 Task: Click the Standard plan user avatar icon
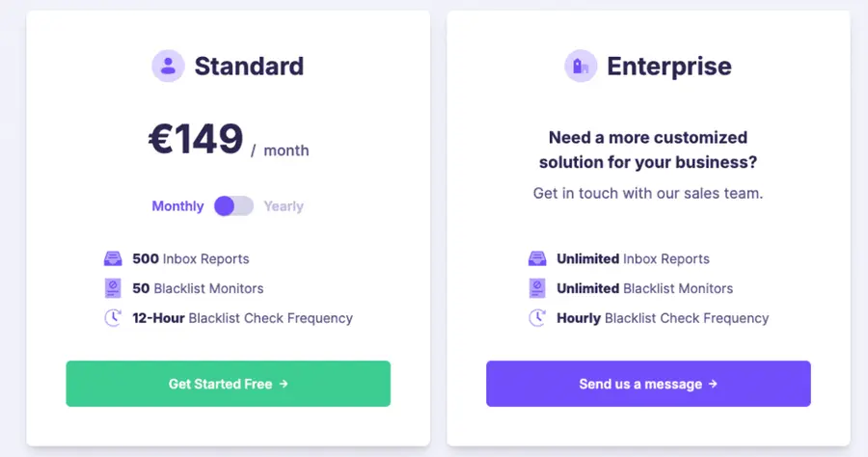(168, 66)
